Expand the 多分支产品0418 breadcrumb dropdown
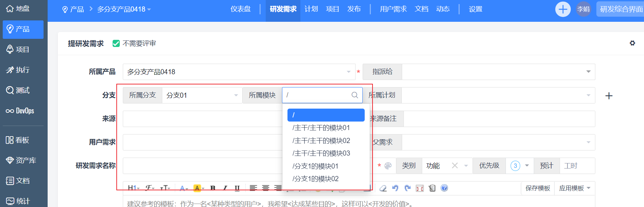This screenshot has height=207, width=644. [x=124, y=9]
